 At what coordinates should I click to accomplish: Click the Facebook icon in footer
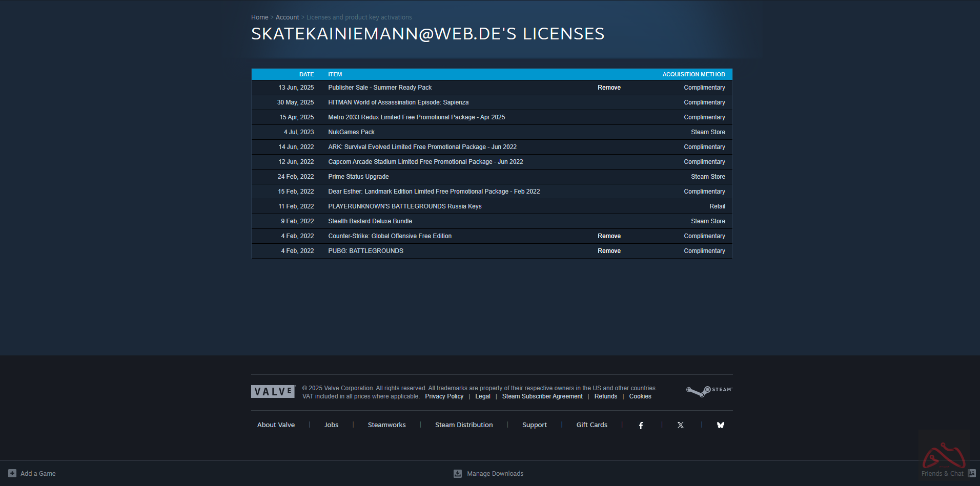click(641, 426)
